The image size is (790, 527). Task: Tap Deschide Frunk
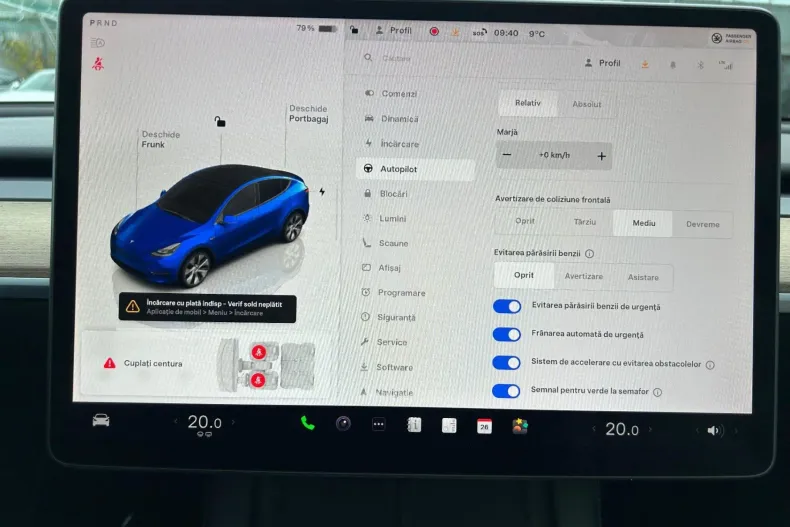tap(160, 140)
